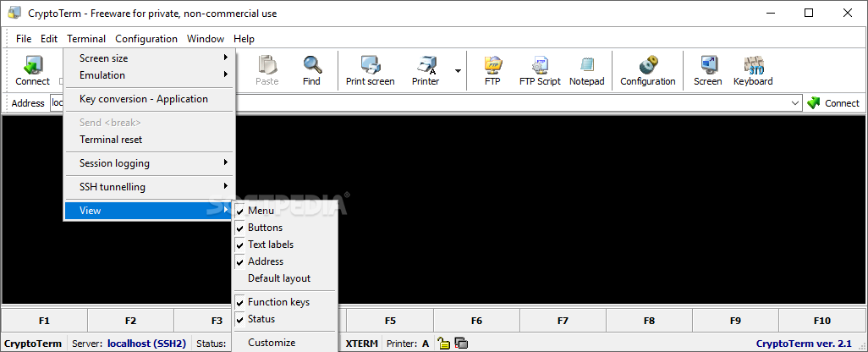Click the F5 function key button

390,321
